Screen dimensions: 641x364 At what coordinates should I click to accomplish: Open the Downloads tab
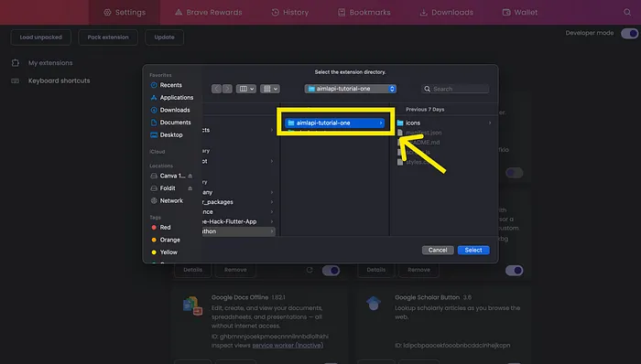[447, 12]
